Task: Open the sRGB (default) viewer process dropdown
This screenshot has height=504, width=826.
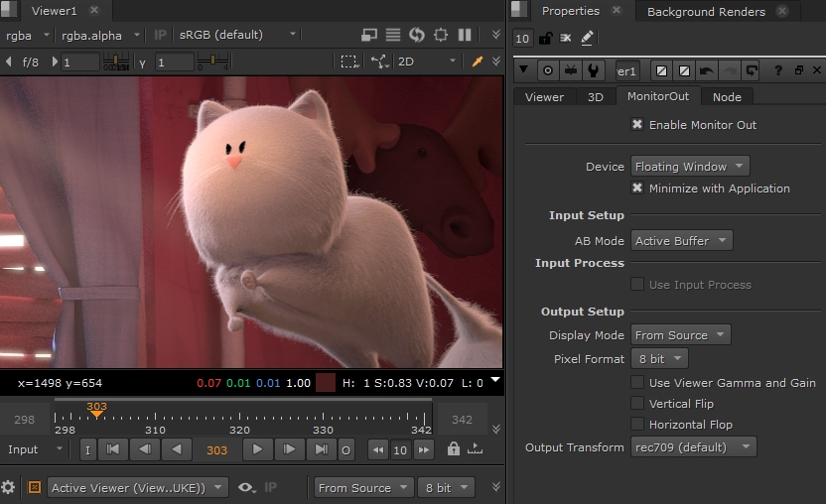Action: click(237, 35)
